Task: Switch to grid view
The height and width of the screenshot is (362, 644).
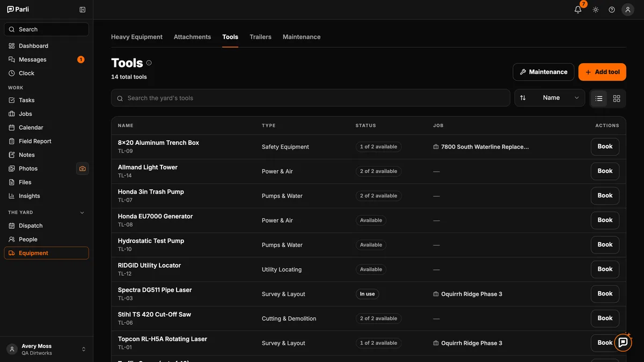Action: [617, 98]
